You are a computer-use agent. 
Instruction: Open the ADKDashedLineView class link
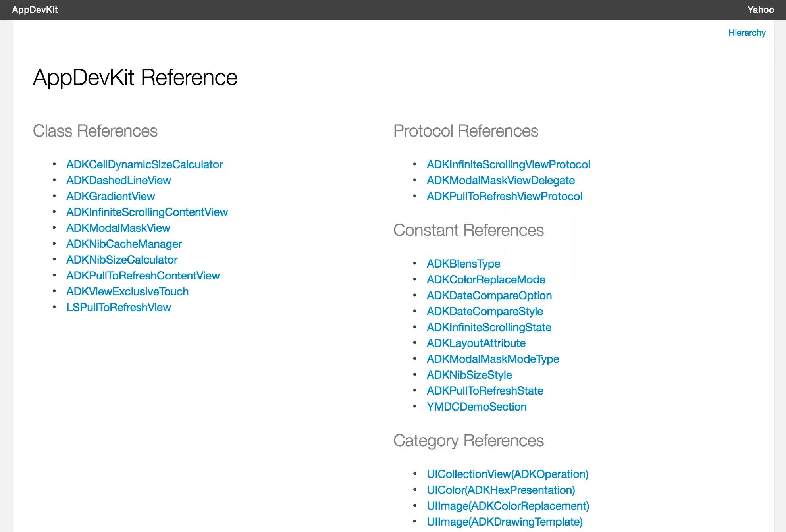tap(118, 180)
